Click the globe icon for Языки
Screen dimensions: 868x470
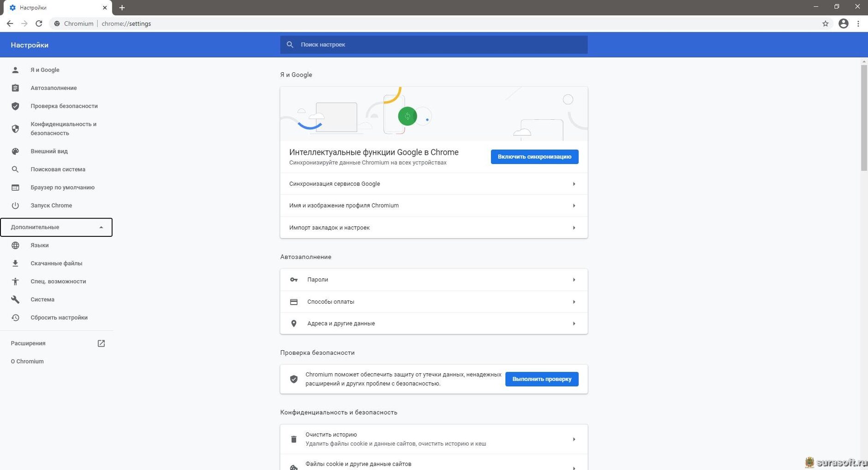click(15, 246)
